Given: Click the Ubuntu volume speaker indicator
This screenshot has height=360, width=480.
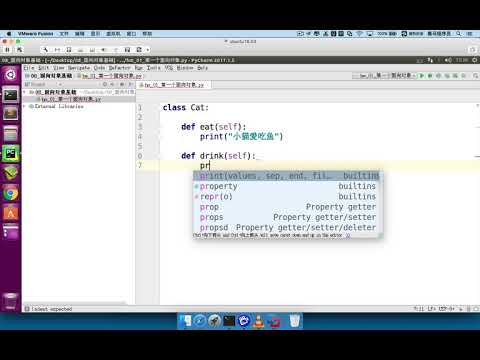Looking at the screenshot, I should (x=448, y=60).
